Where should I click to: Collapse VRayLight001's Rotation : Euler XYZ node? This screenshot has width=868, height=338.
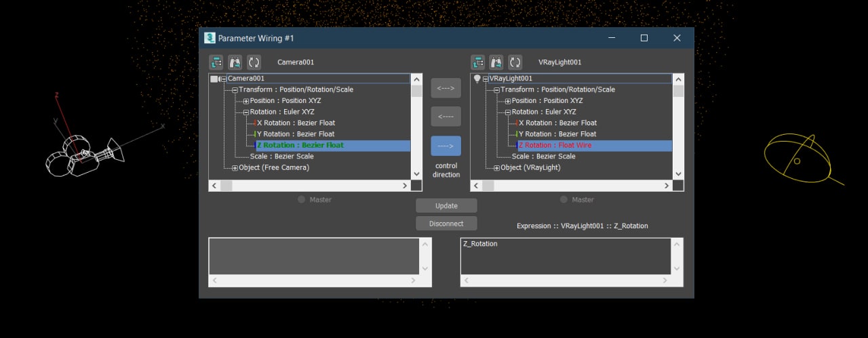(508, 112)
